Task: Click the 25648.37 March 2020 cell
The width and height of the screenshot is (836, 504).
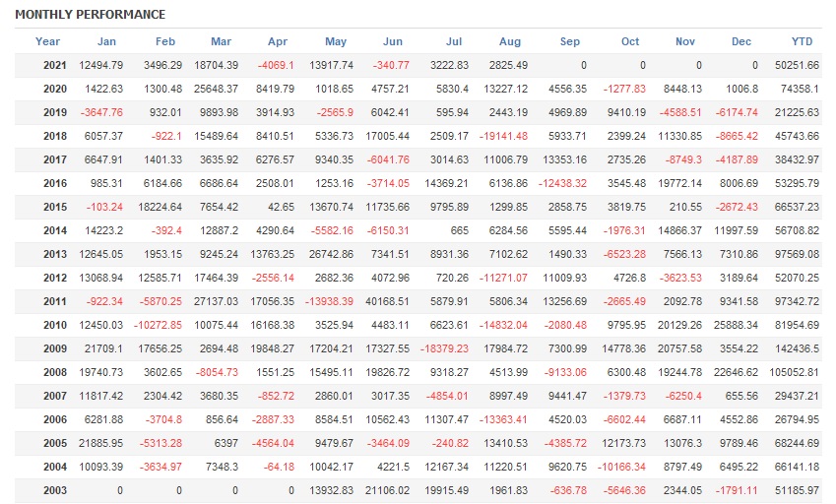Action: tap(211, 89)
